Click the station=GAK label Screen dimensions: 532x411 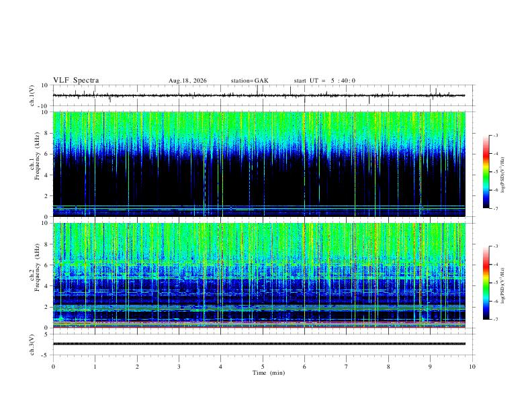tap(249, 81)
